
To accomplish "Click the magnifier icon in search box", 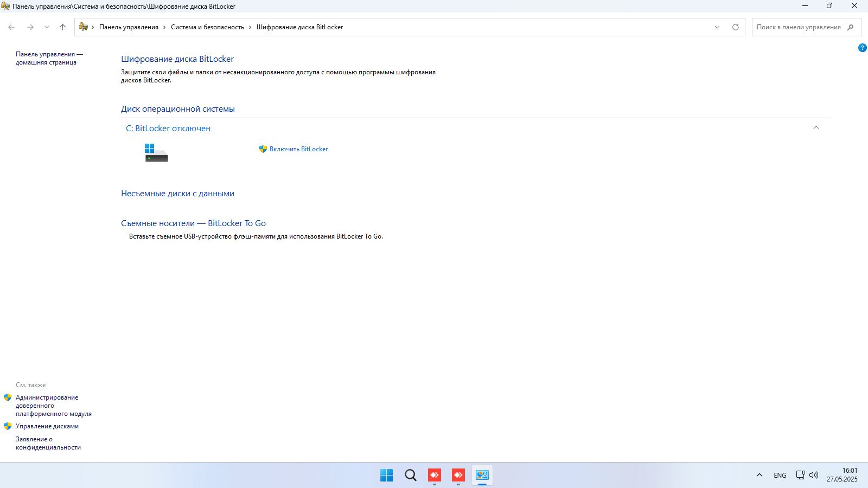I will point(850,27).
